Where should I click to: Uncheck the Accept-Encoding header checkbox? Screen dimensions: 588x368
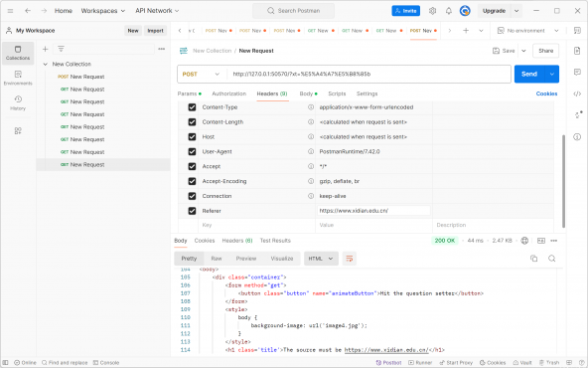[192, 181]
